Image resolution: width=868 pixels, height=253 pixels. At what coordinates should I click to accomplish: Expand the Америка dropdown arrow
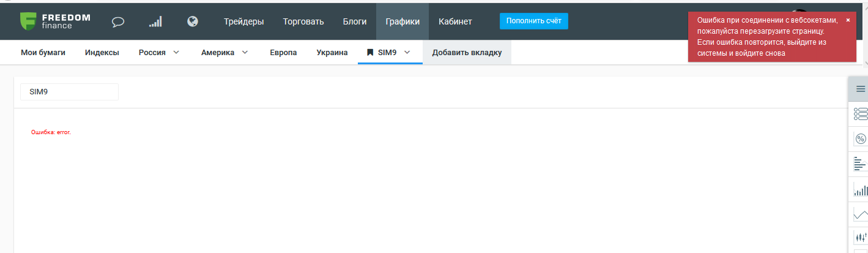click(x=245, y=53)
